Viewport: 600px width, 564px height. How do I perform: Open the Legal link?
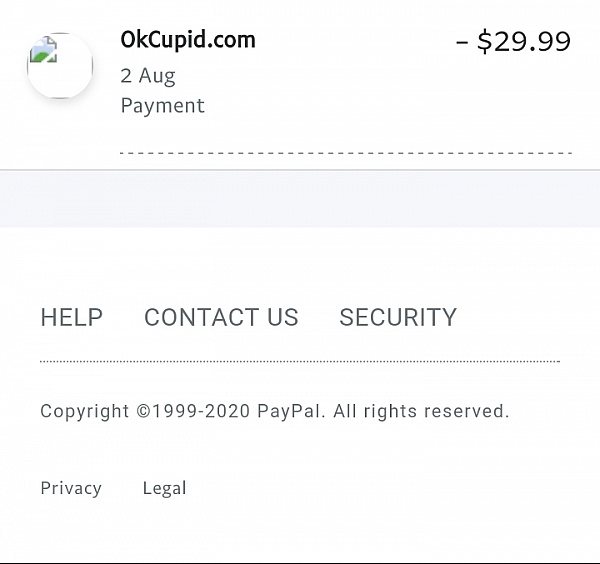tap(165, 488)
